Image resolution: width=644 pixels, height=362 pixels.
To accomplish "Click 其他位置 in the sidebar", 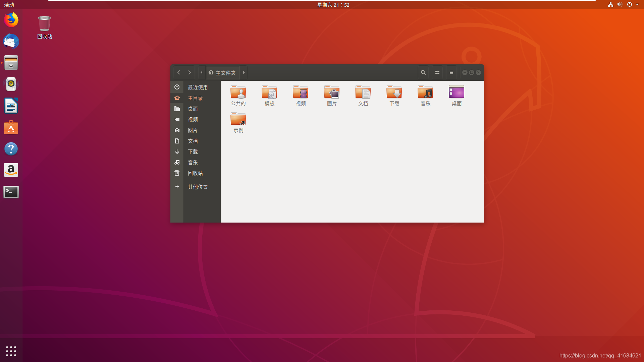I will click(198, 187).
